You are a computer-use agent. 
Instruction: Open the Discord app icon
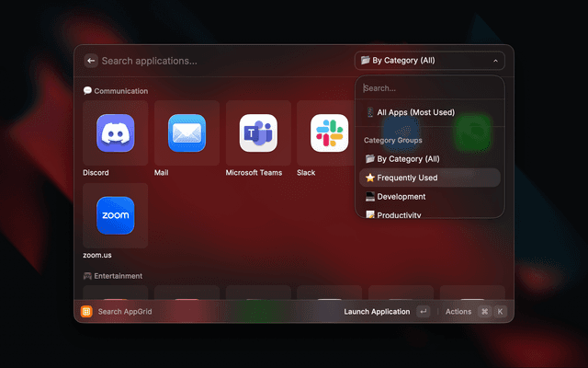(x=116, y=133)
